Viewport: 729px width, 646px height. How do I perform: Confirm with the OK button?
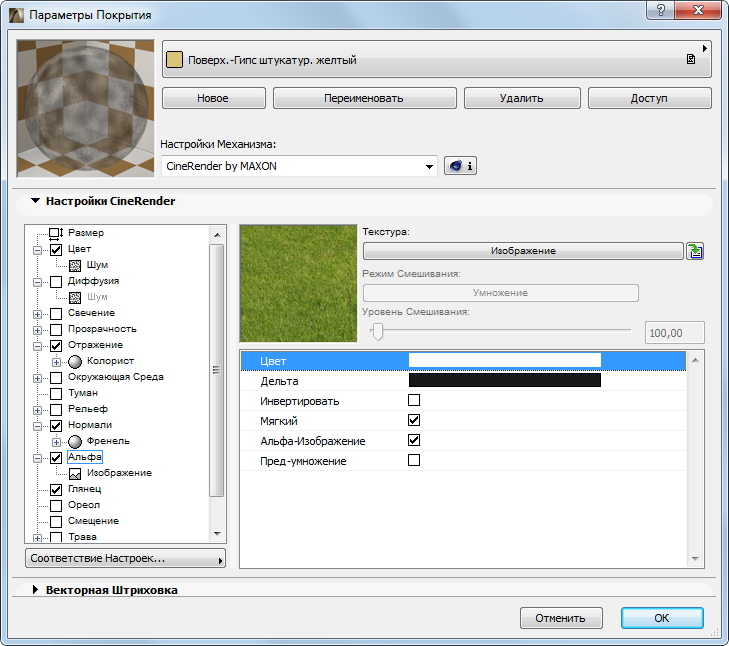pyautogui.click(x=662, y=618)
